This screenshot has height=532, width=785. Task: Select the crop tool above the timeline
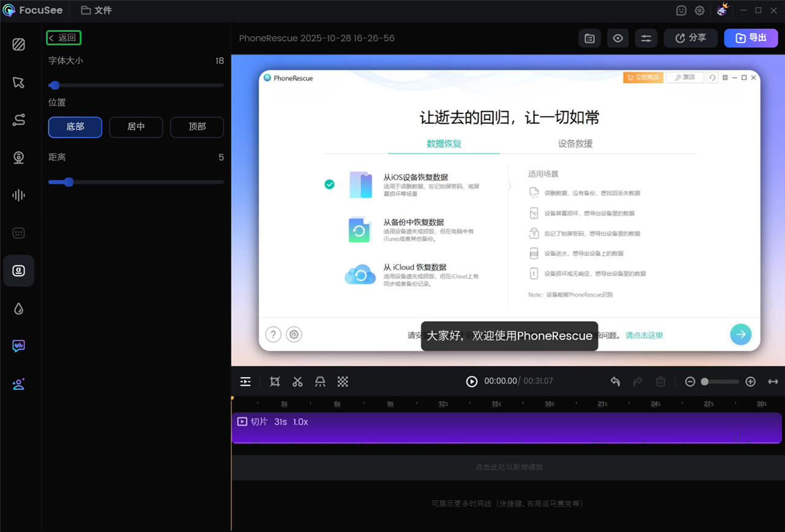click(275, 381)
